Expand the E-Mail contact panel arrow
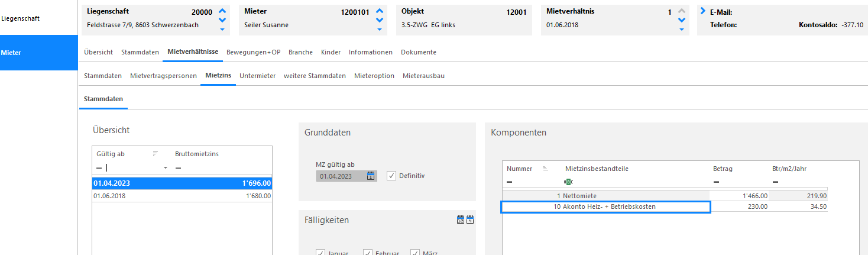This screenshot has width=868, height=255. click(702, 11)
